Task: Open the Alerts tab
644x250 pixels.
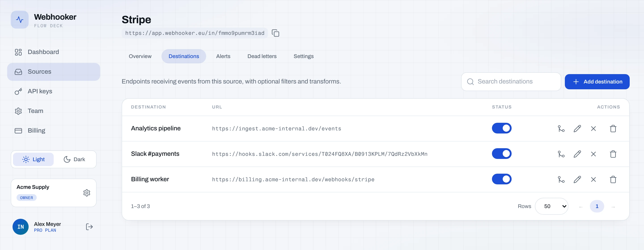Action: click(x=223, y=56)
